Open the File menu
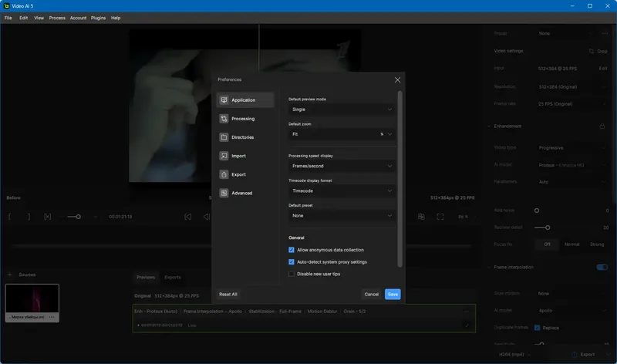This screenshot has height=364, width=617. click(8, 18)
